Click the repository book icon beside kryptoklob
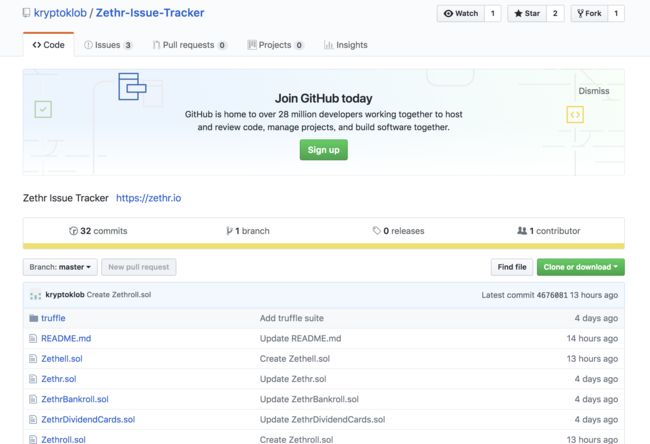 pyautogui.click(x=26, y=13)
